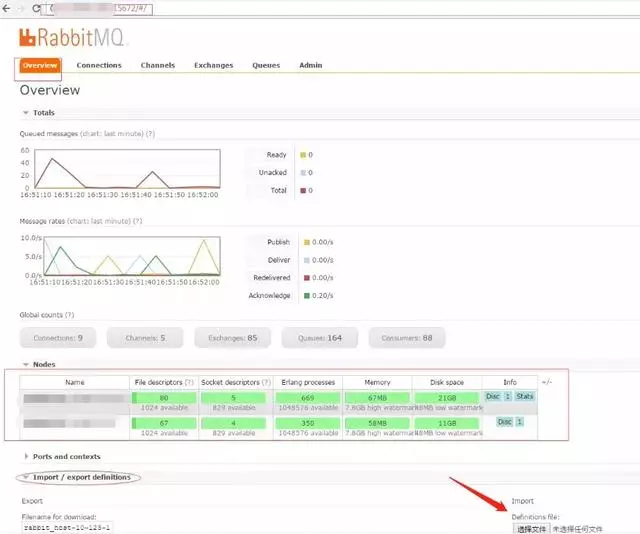
Task: Click the Acknowledge rate color swatch
Action: (307, 296)
